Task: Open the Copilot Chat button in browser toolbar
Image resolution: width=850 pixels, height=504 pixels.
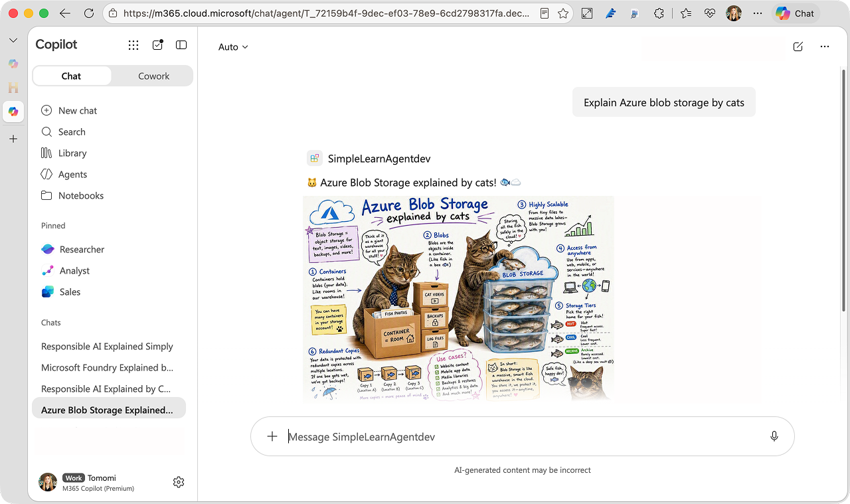Action: pyautogui.click(x=796, y=13)
